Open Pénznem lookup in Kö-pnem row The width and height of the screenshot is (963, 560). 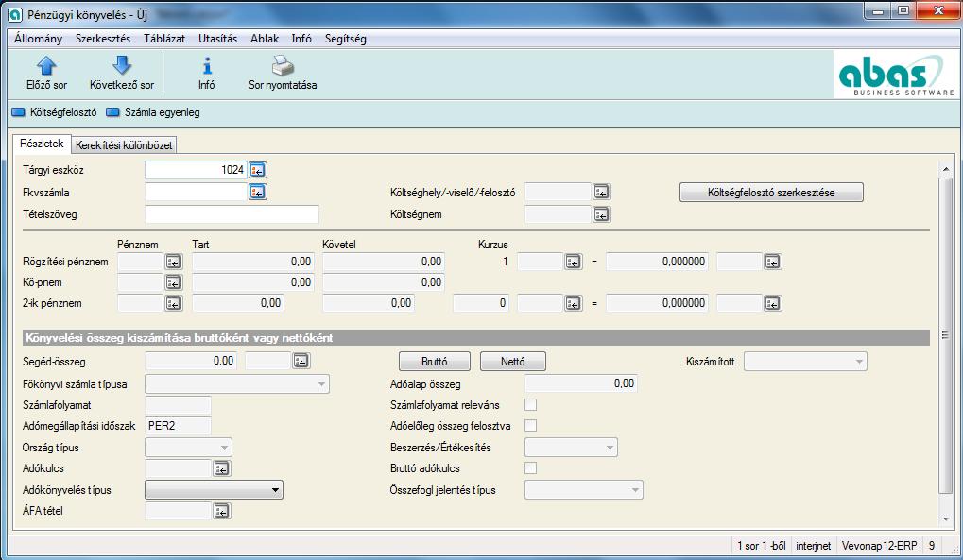coord(174,282)
